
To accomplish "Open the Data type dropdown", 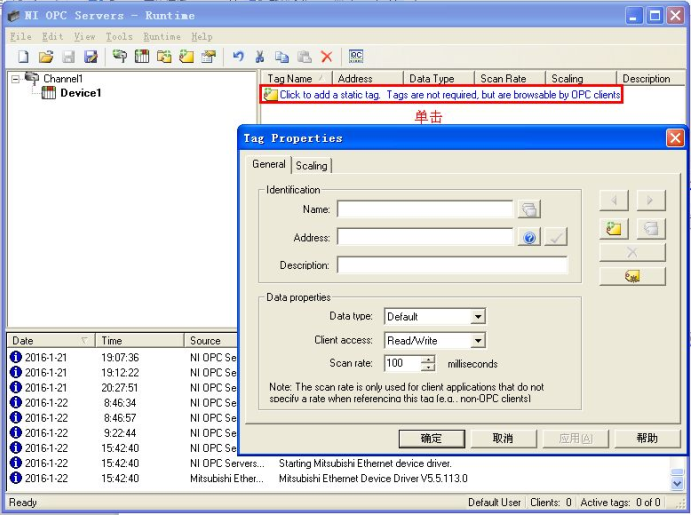I will (x=478, y=316).
